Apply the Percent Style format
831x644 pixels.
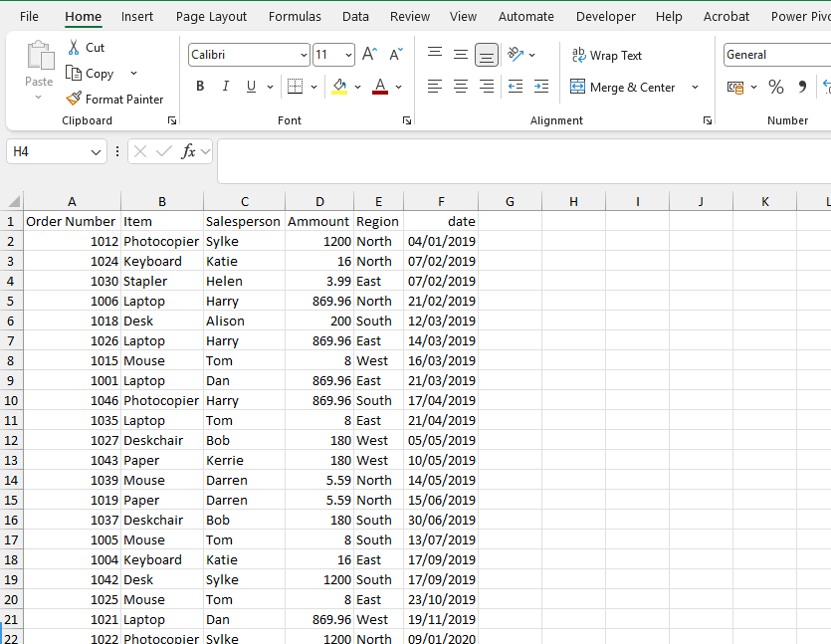776,88
